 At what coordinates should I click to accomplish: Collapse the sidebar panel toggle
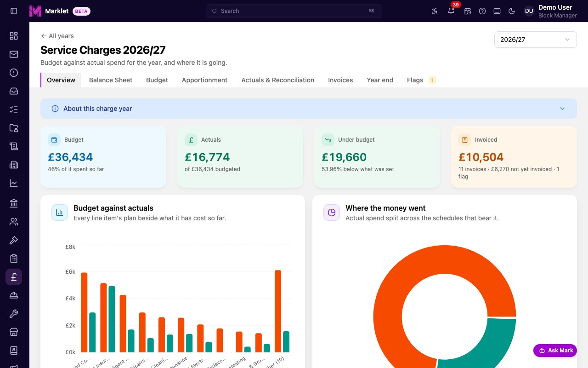pos(14,11)
